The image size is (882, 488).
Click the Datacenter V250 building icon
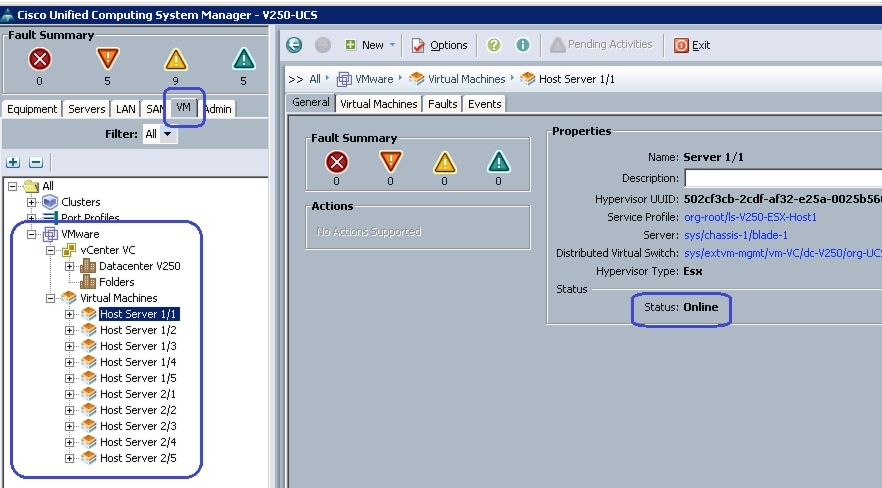(x=88, y=266)
